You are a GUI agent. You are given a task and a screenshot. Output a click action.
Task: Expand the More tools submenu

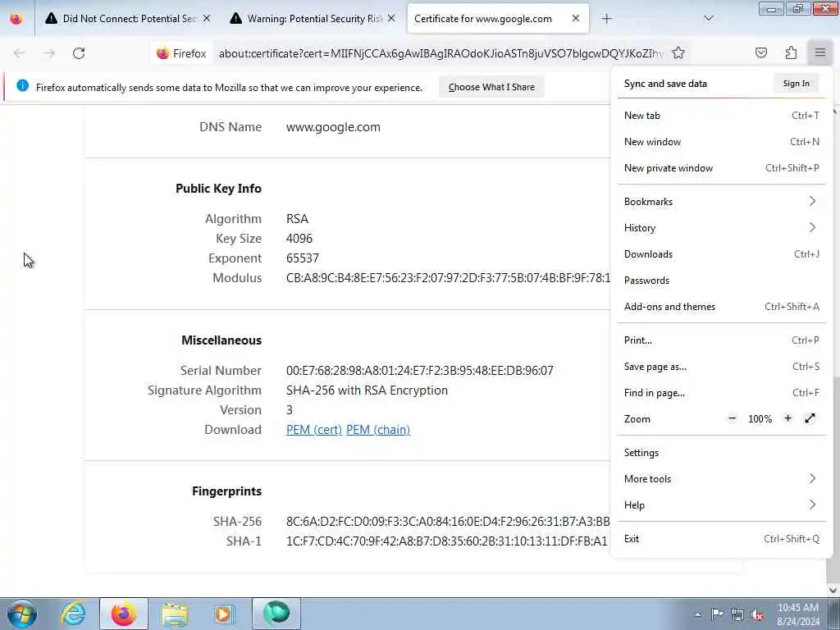pos(721,479)
